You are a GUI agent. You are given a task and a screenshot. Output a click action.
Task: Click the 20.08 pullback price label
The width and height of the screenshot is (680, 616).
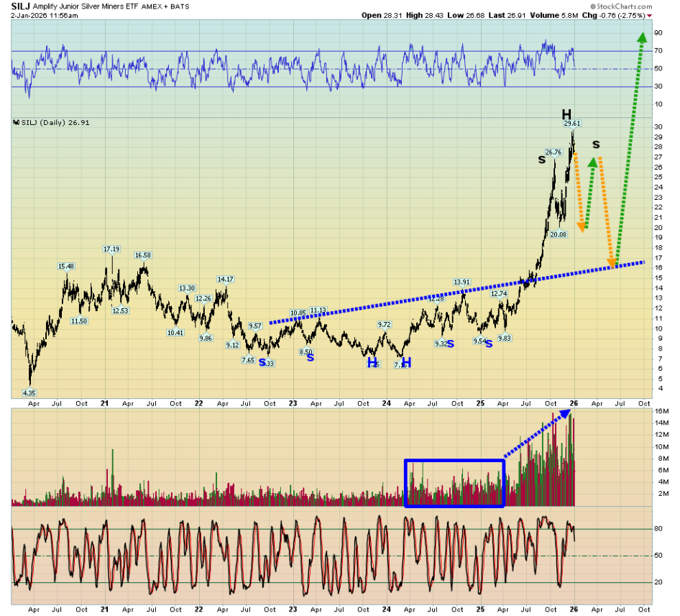559,234
